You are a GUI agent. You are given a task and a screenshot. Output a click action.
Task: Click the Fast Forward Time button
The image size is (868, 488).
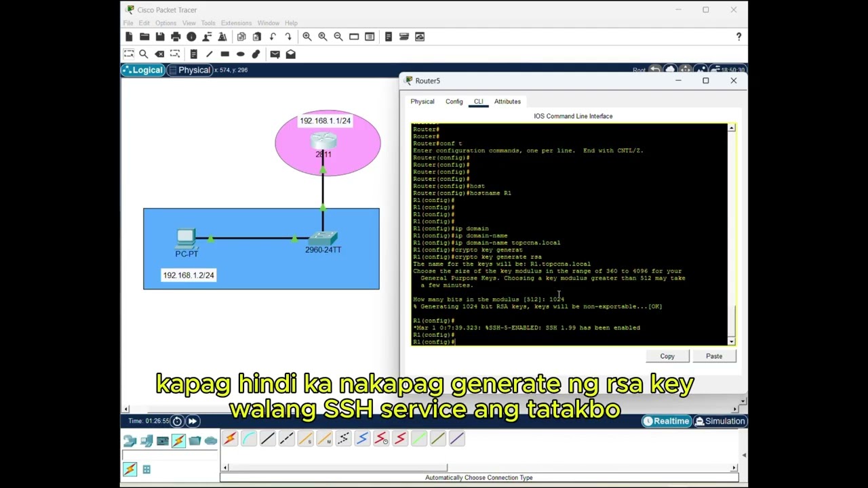tap(193, 421)
